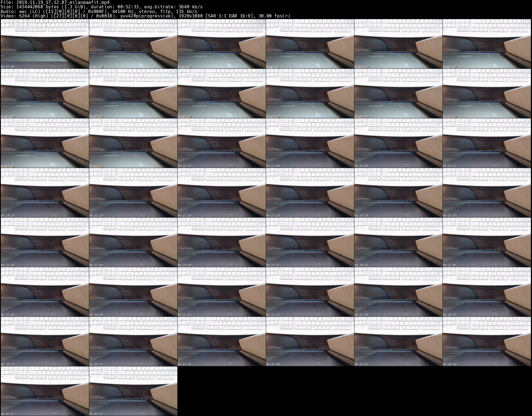Choose the 00:33:04 thumbnail
This screenshot has width=532, height=416.
45,292
